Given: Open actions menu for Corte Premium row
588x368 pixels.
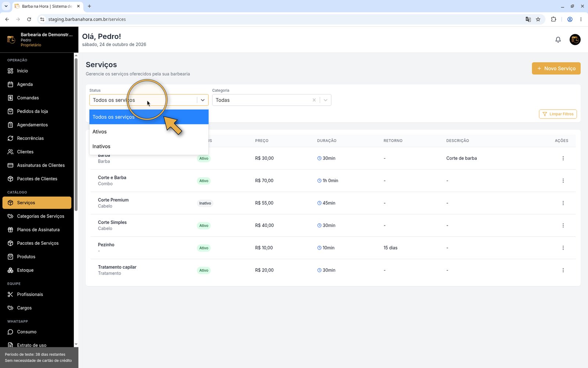Looking at the screenshot, I should point(563,203).
